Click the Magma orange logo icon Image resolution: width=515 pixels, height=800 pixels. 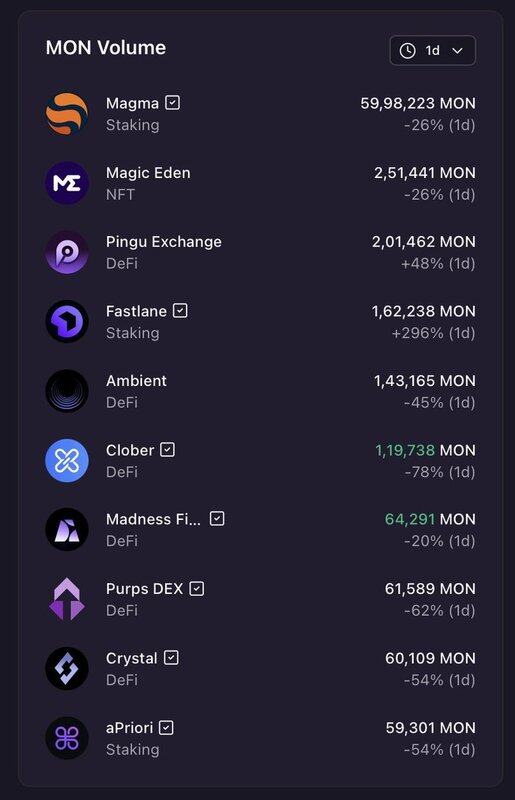point(67,114)
